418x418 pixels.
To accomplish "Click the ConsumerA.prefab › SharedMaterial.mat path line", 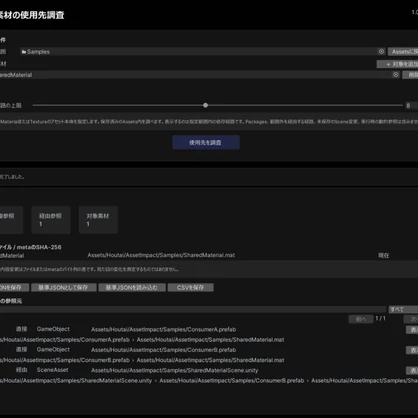I will (142, 340).
